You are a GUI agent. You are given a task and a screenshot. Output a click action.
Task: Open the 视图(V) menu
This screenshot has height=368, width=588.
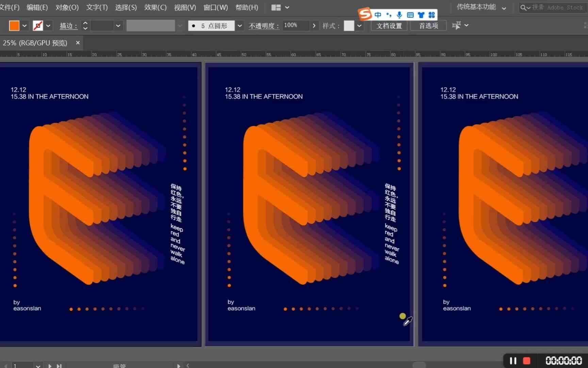(185, 7)
